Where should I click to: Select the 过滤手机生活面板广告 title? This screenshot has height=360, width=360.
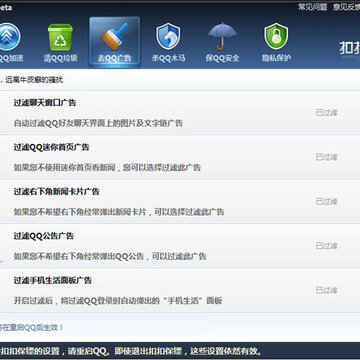point(52,280)
